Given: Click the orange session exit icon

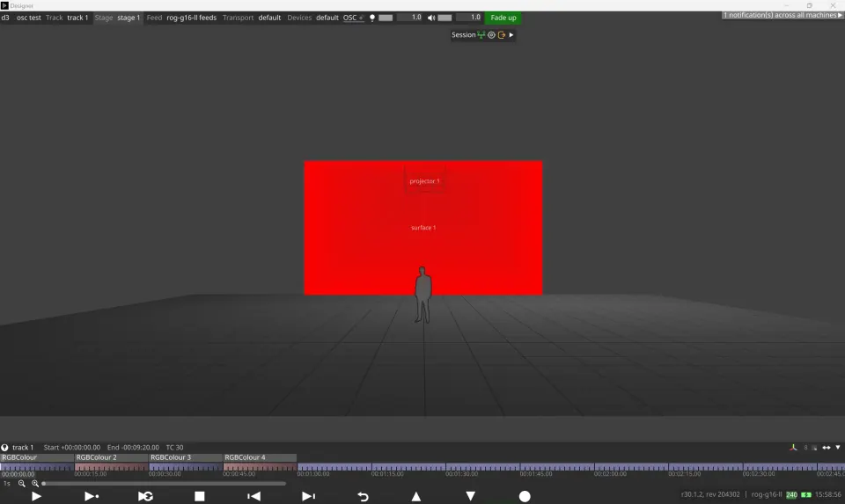Looking at the screenshot, I should 502,35.
